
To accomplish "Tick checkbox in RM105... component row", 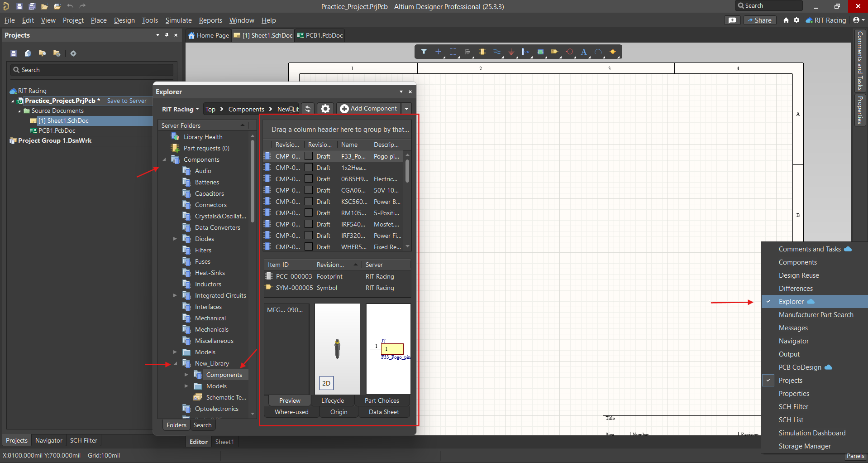I will [309, 212].
